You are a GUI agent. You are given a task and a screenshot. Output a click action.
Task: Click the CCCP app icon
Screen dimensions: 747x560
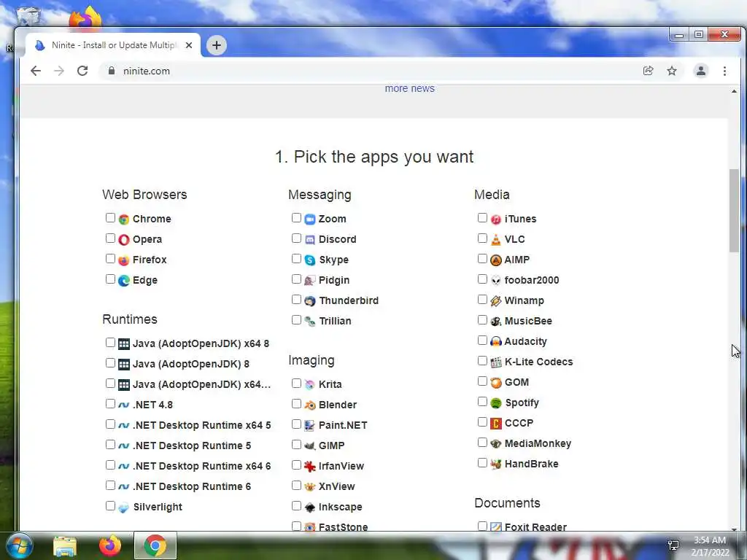(496, 424)
